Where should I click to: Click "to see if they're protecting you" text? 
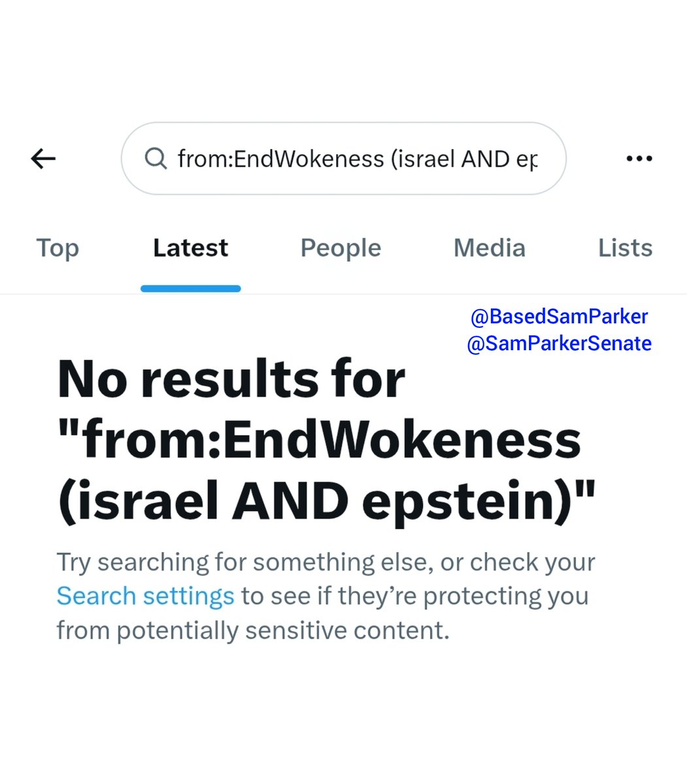pyautogui.click(x=414, y=596)
